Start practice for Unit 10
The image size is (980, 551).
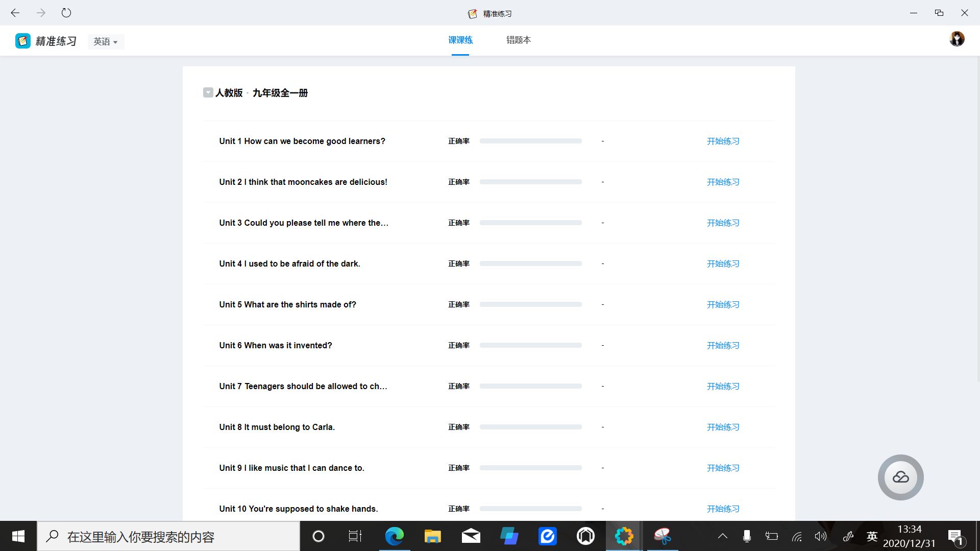click(x=723, y=509)
